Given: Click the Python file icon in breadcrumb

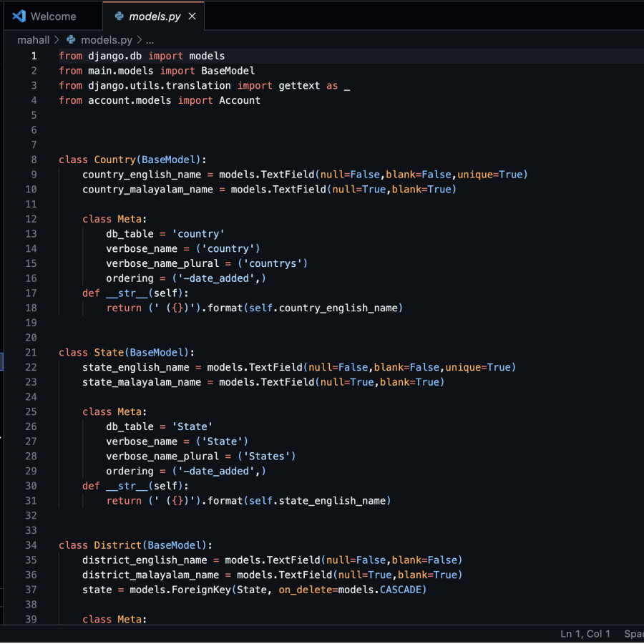Looking at the screenshot, I should [x=71, y=40].
